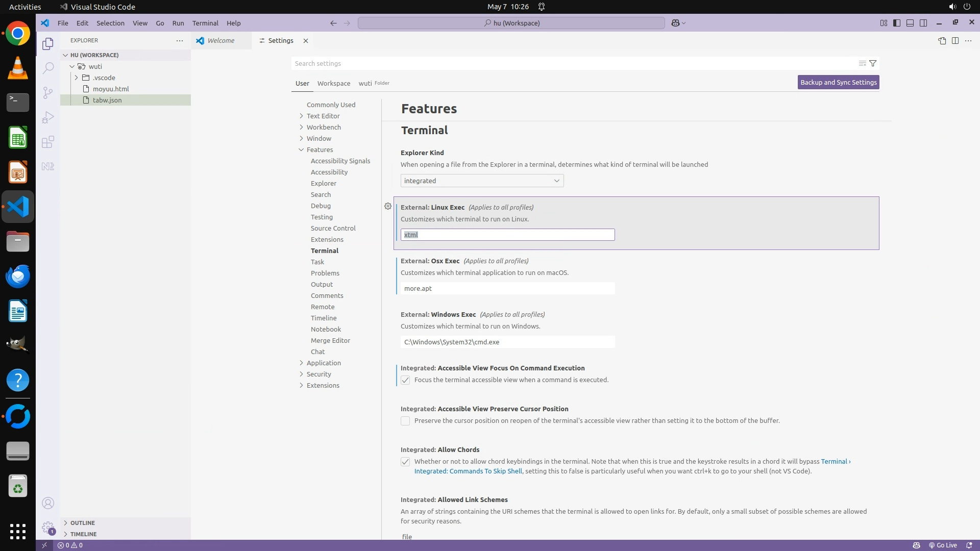
Task: Open the Extensions view icon
Action: click(47, 142)
